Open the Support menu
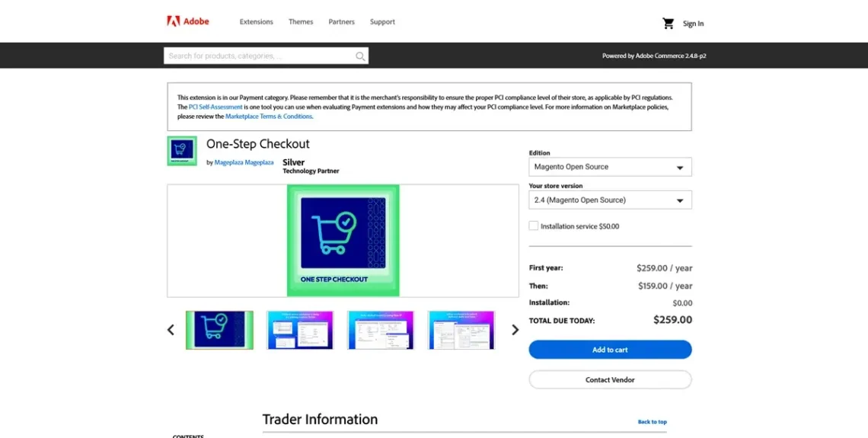This screenshot has width=868, height=438. [x=382, y=22]
